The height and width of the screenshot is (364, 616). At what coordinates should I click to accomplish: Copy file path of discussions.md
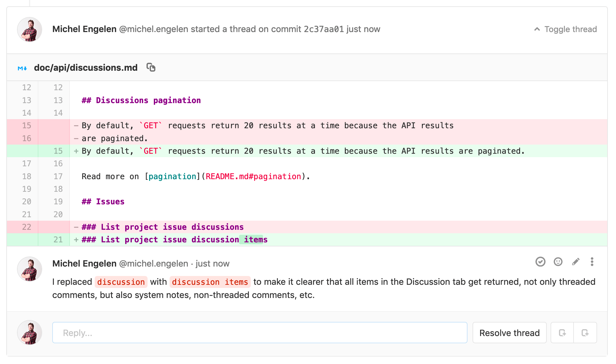tap(151, 68)
